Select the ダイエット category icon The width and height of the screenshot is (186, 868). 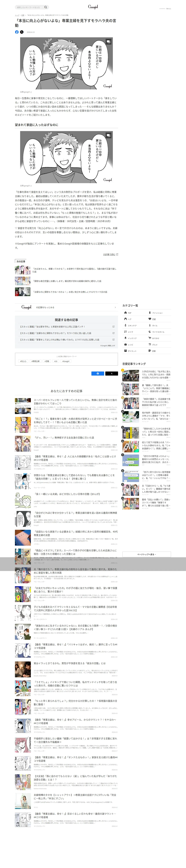[x=125, y=351]
